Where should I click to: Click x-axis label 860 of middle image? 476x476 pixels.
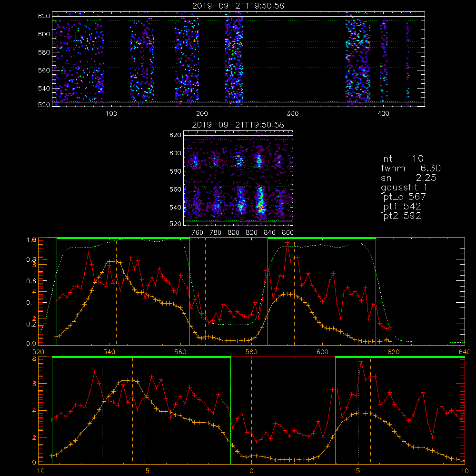pos(288,233)
